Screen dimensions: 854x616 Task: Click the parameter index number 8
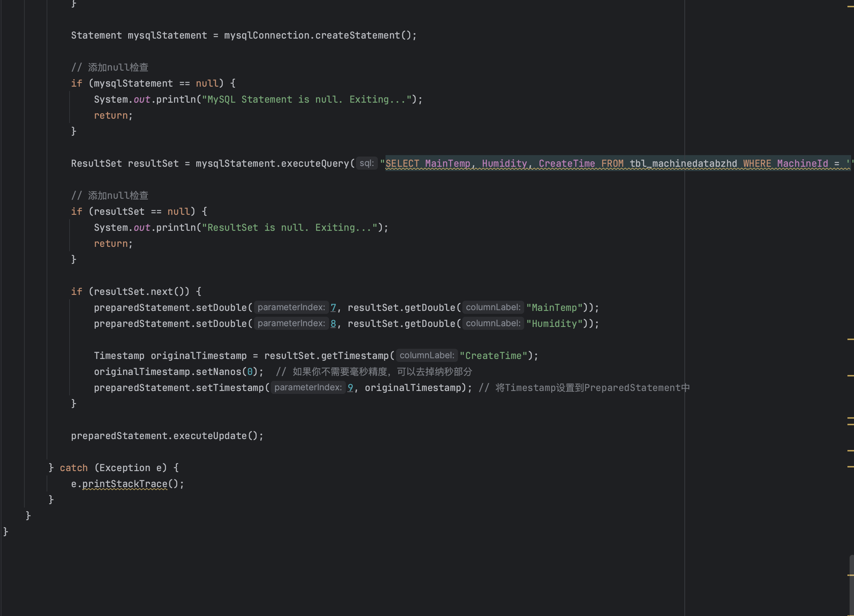[x=333, y=323]
